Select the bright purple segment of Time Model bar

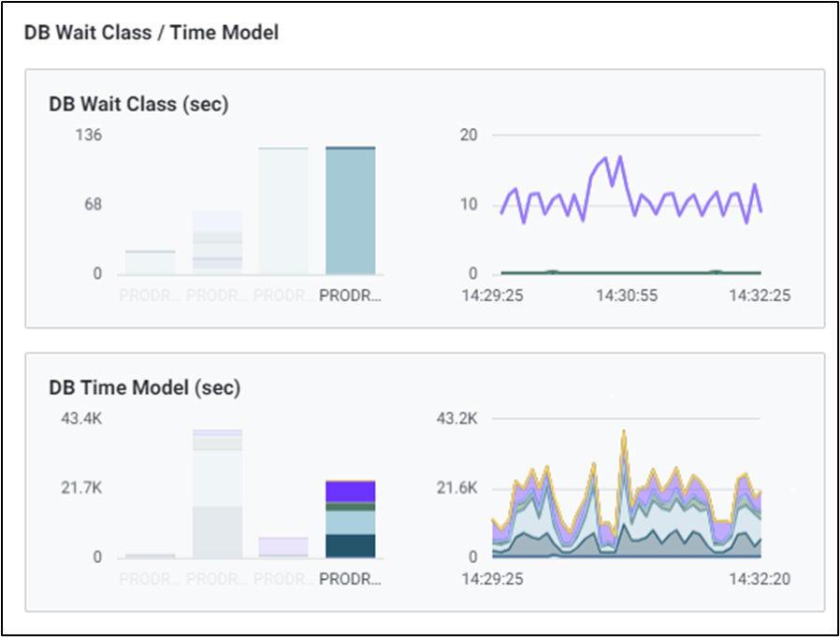tap(350, 492)
